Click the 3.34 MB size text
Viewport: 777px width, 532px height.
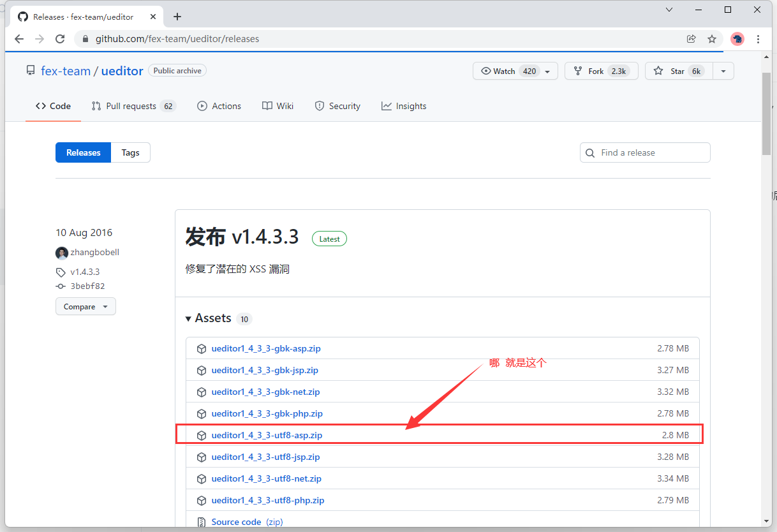[673, 478]
